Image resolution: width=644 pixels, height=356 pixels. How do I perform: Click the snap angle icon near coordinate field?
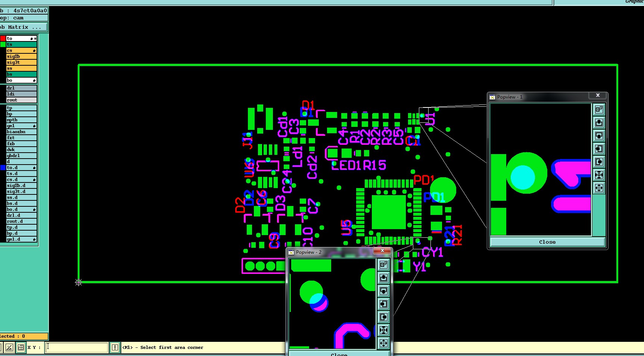pos(9,347)
